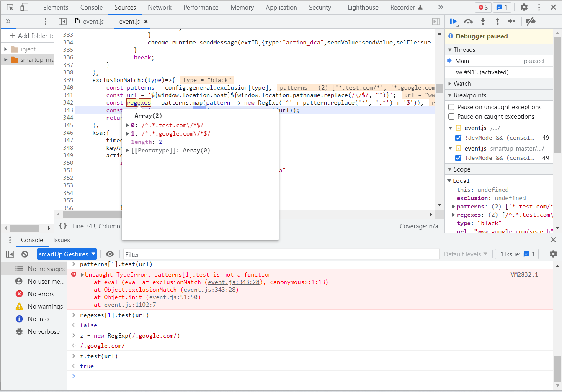Click the step over next function icon

click(468, 21)
